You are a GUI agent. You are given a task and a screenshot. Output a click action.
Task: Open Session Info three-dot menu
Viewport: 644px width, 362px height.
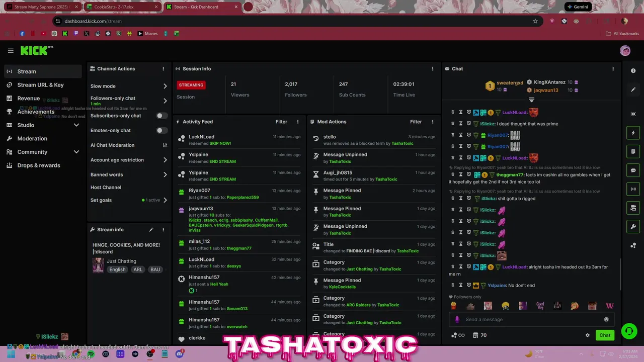[x=433, y=69]
